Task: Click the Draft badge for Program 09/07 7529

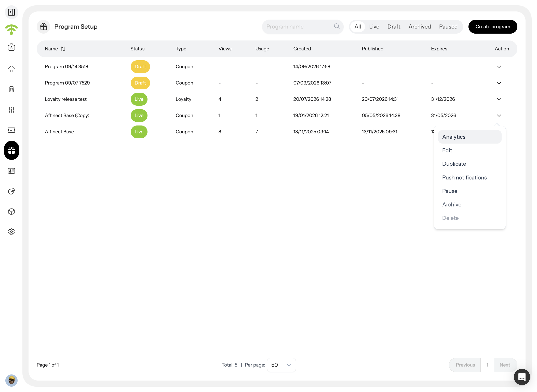Action: (140, 83)
